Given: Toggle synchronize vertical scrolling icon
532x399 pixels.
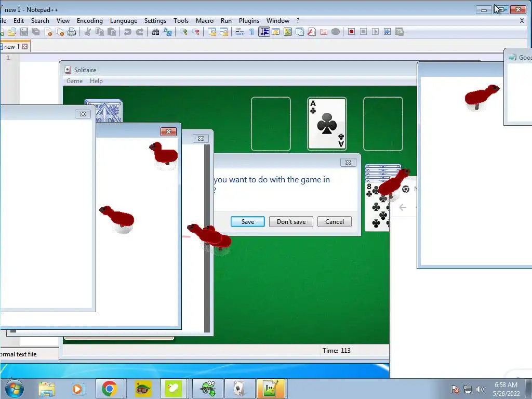Looking at the screenshot, I should point(212,32).
